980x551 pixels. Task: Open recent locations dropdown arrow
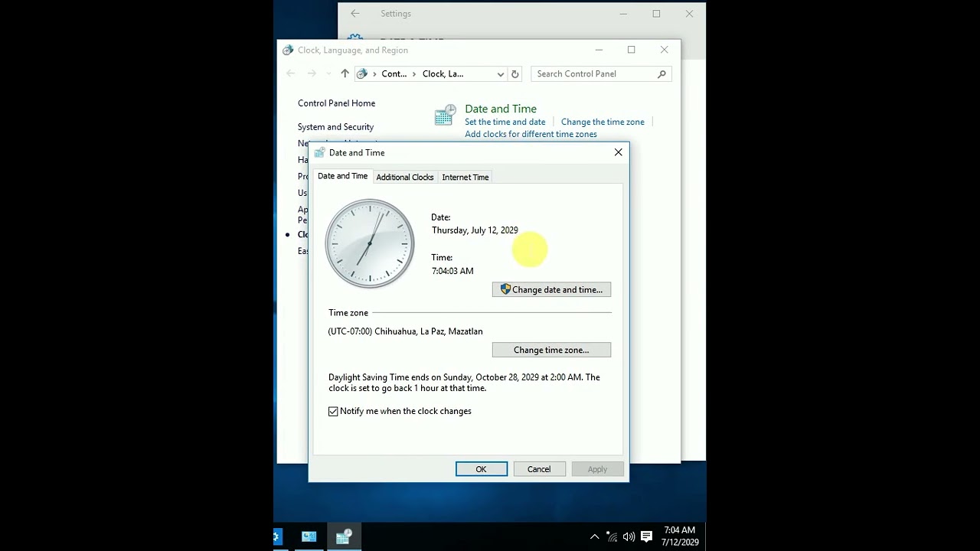[x=328, y=73]
